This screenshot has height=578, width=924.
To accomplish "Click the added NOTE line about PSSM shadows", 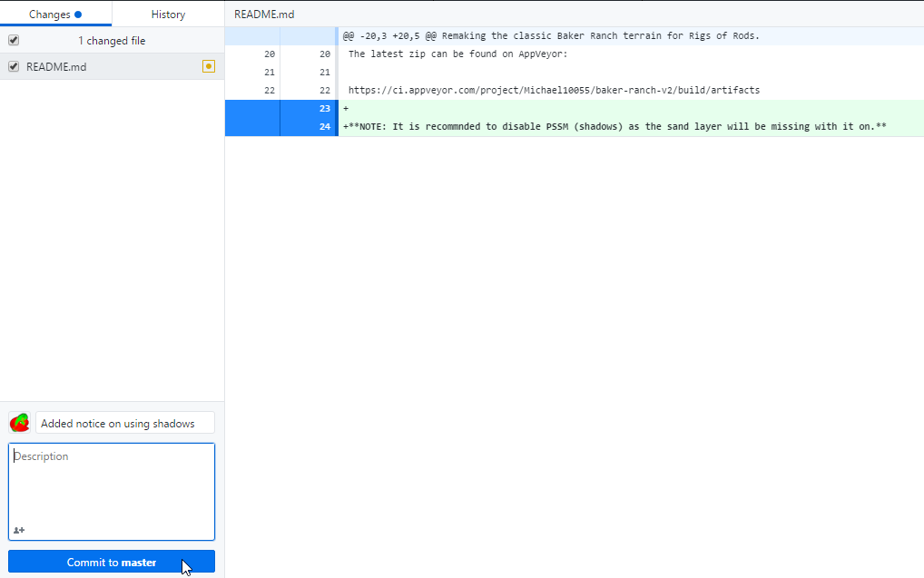I will coord(614,127).
